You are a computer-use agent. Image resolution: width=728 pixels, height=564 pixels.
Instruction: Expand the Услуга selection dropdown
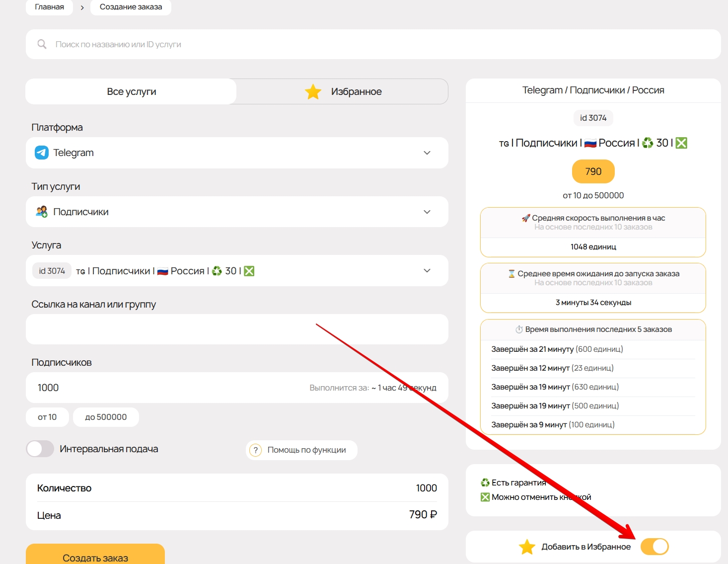(x=427, y=271)
